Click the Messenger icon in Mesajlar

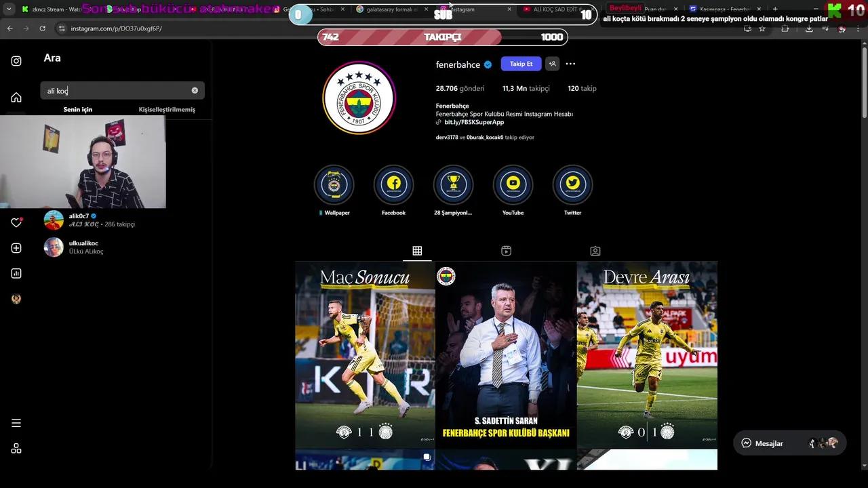pyautogui.click(x=746, y=443)
